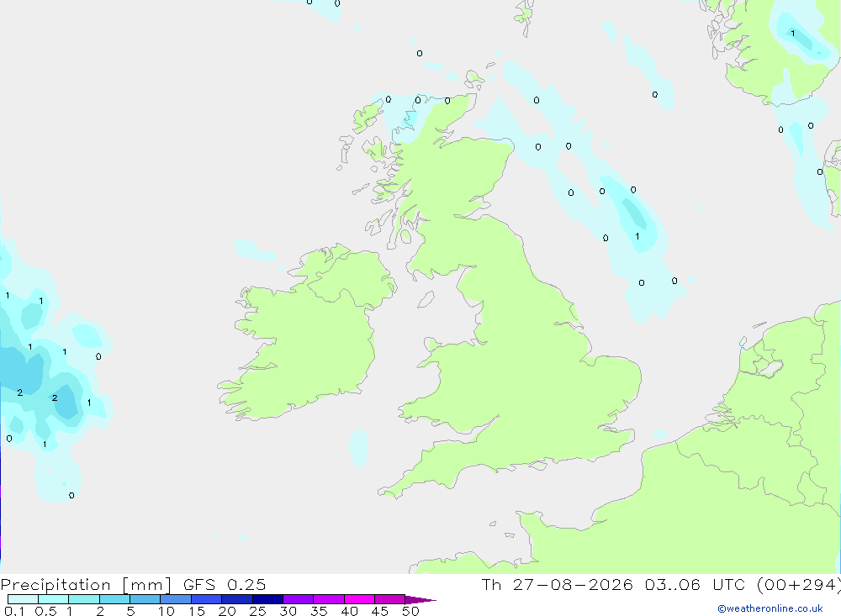Click the "50" legend scale label
The height and width of the screenshot is (616, 841).
tap(411, 611)
